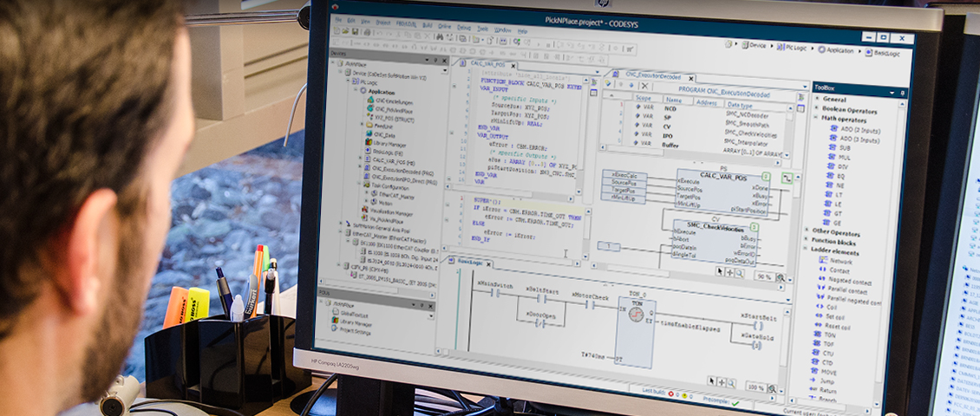The width and height of the screenshot is (980, 416).
Task: Select the CTU counter in ToolBox
Action: click(823, 353)
